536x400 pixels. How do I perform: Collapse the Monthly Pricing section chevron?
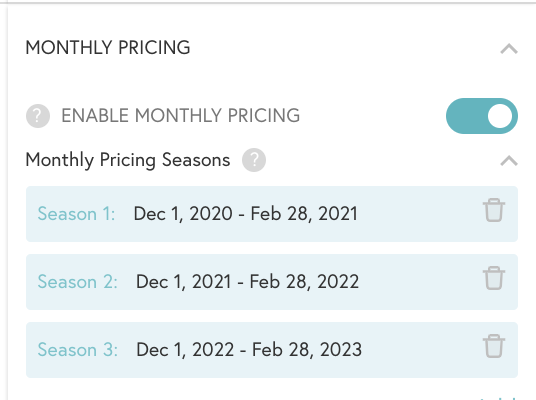(x=509, y=49)
